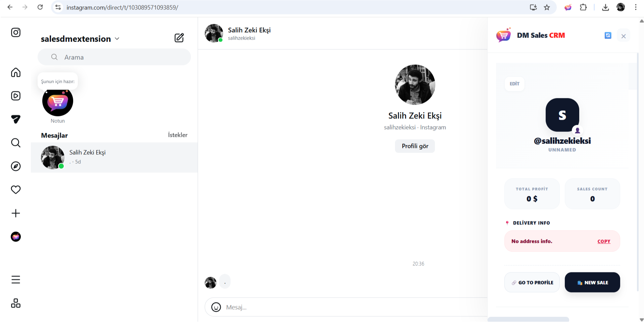Screen dimensions: 644x322
Task: Open the İstekler message requests tab
Action: tap(178, 135)
